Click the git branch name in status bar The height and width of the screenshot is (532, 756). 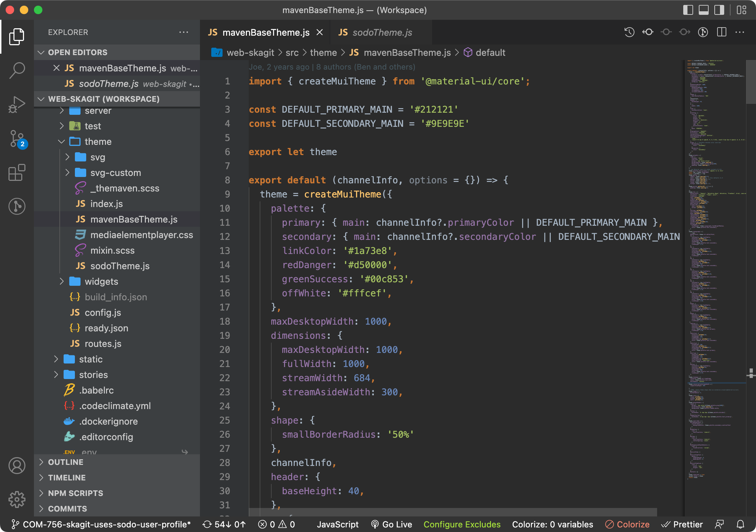[x=101, y=524]
